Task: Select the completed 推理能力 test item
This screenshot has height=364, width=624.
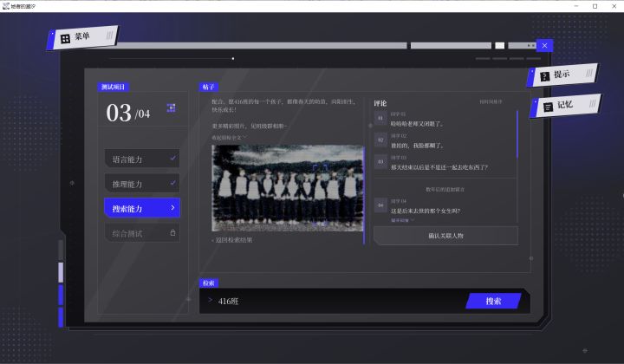Action: coord(142,184)
